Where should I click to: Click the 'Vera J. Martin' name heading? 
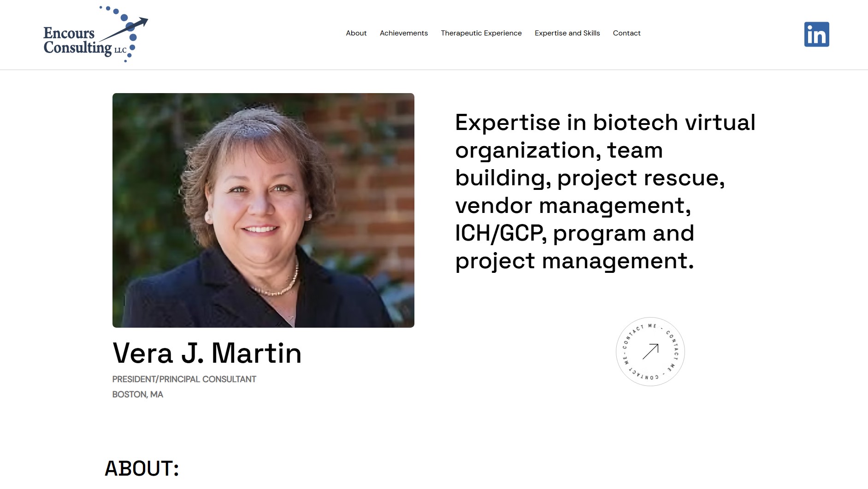click(207, 353)
